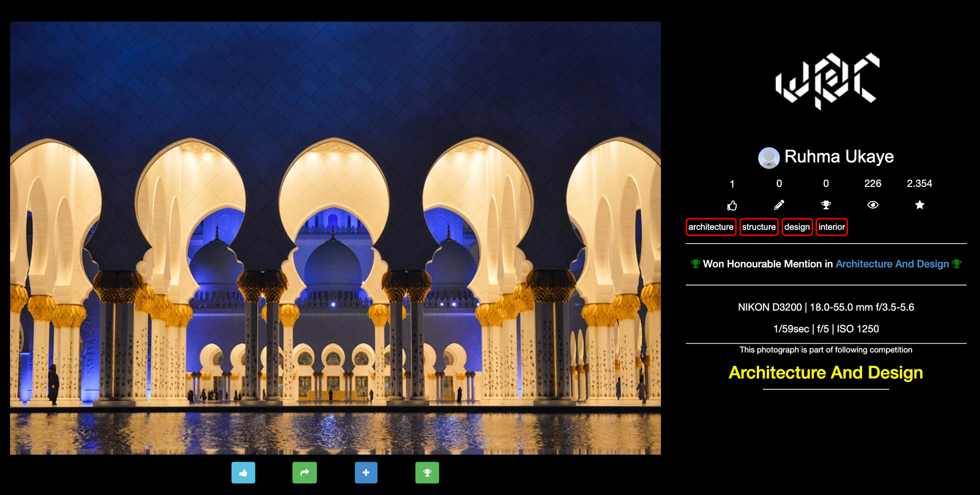Click the green trophy award button

point(427,473)
